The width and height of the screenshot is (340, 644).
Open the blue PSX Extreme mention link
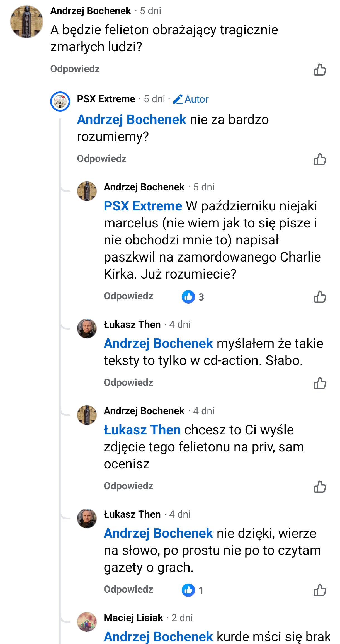coord(143,206)
